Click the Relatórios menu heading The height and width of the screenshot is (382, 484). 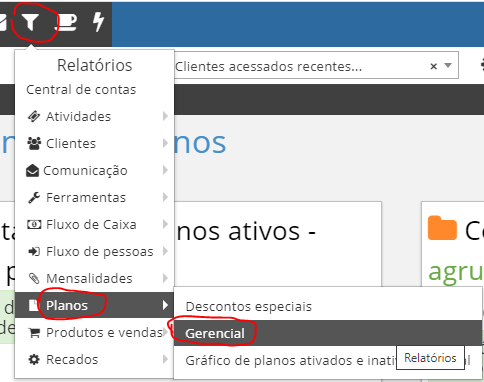point(95,65)
